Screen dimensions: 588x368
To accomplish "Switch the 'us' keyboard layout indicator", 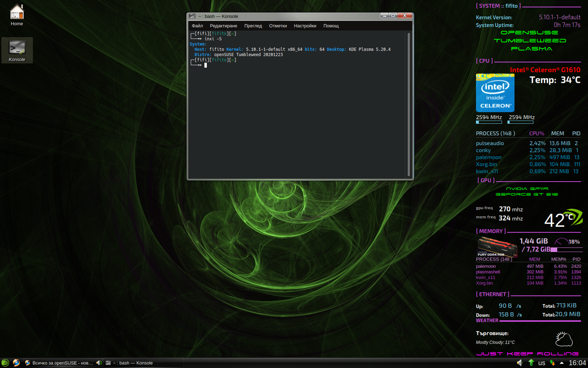I will (542, 363).
